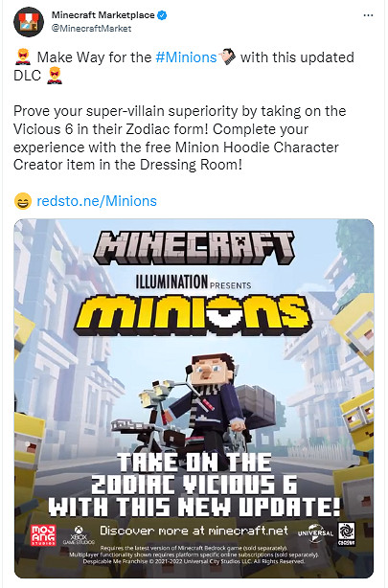Viewport: 388px width, 588px height.
Task: Click the Mojang Studios logo
Action: pos(43,535)
